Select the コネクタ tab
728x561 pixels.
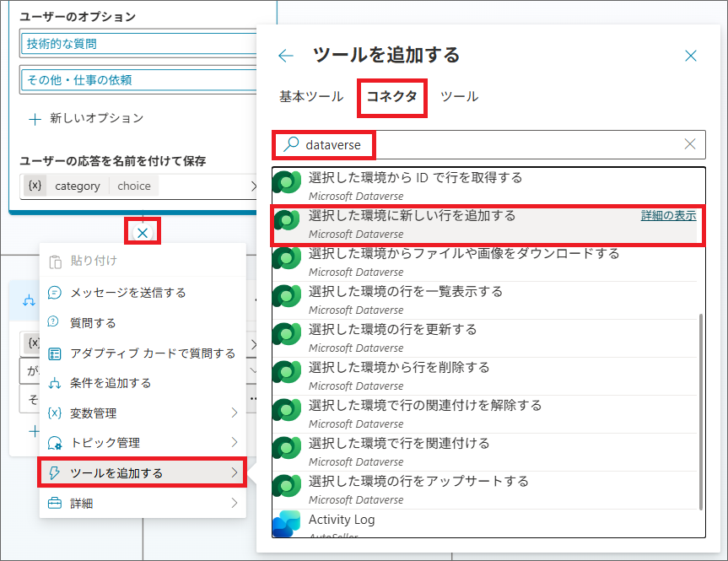[392, 97]
